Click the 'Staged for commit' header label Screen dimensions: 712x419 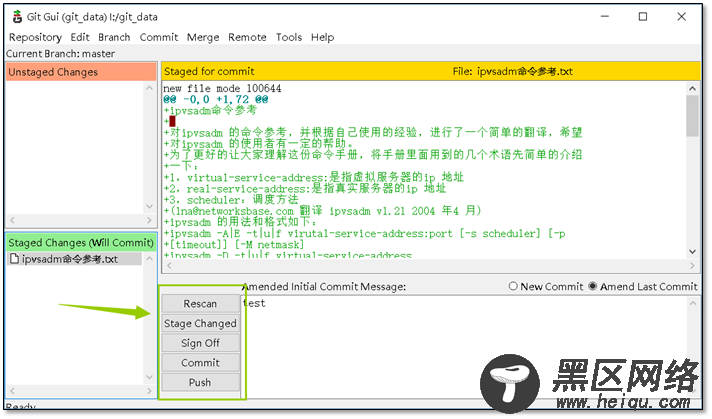pyautogui.click(x=209, y=71)
